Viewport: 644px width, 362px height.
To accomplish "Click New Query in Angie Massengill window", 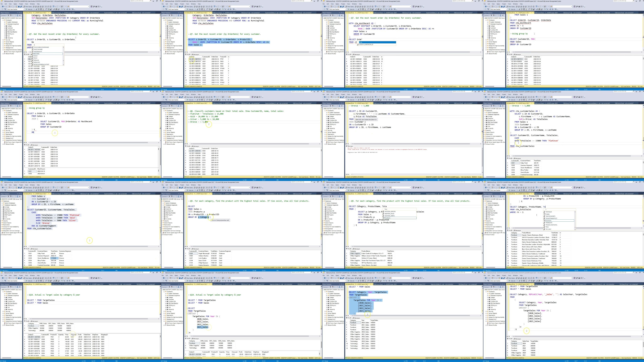I will click(189, 188).
